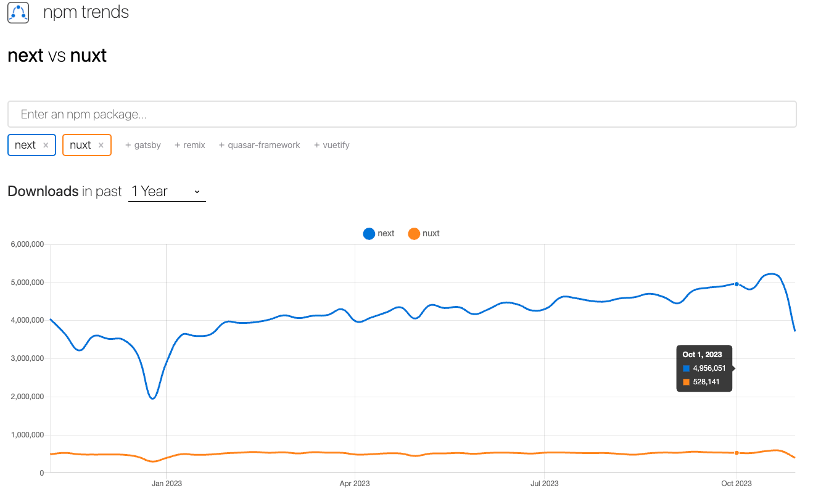813x504 pixels.
Task: Toggle the nuxt series in chart legend
Action: 424,234
